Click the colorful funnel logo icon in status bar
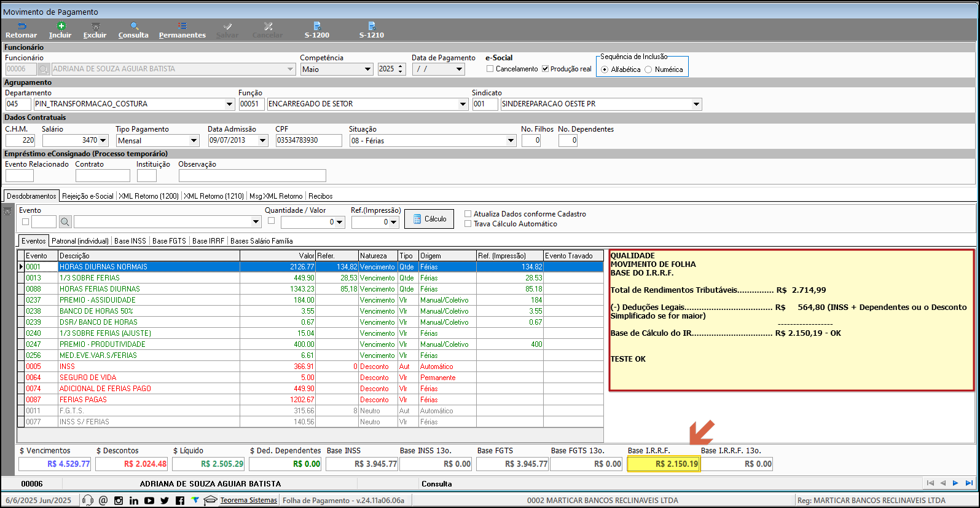Screen dimensions: 980x508 [x=195, y=500]
